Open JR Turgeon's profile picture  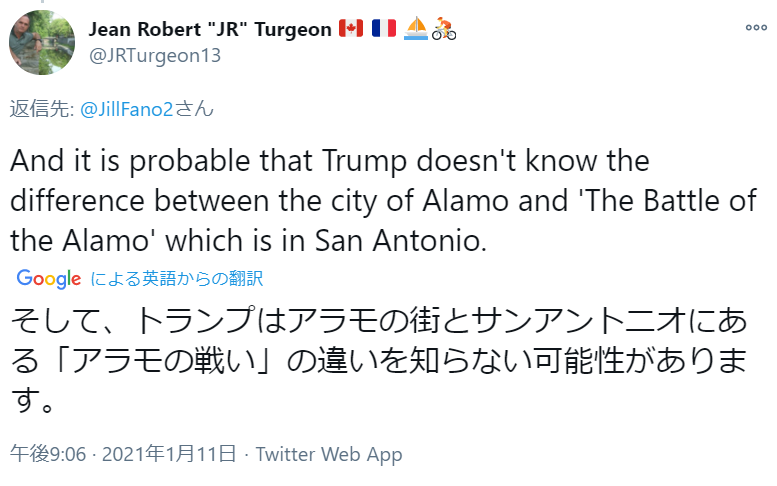(x=42, y=41)
